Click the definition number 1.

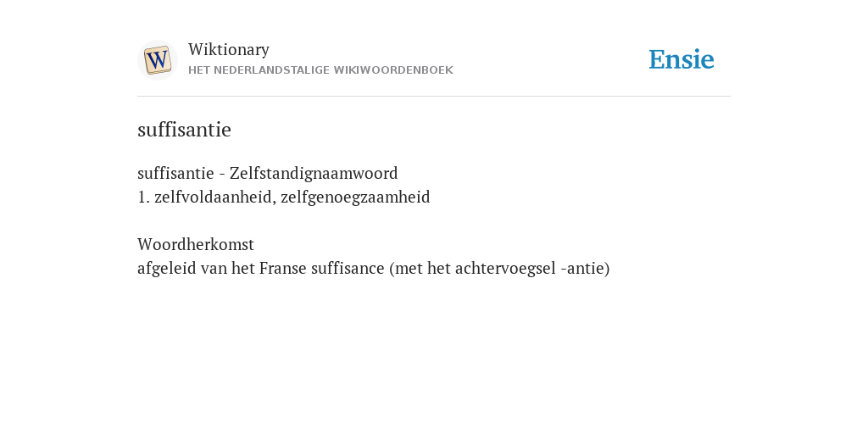(x=143, y=197)
